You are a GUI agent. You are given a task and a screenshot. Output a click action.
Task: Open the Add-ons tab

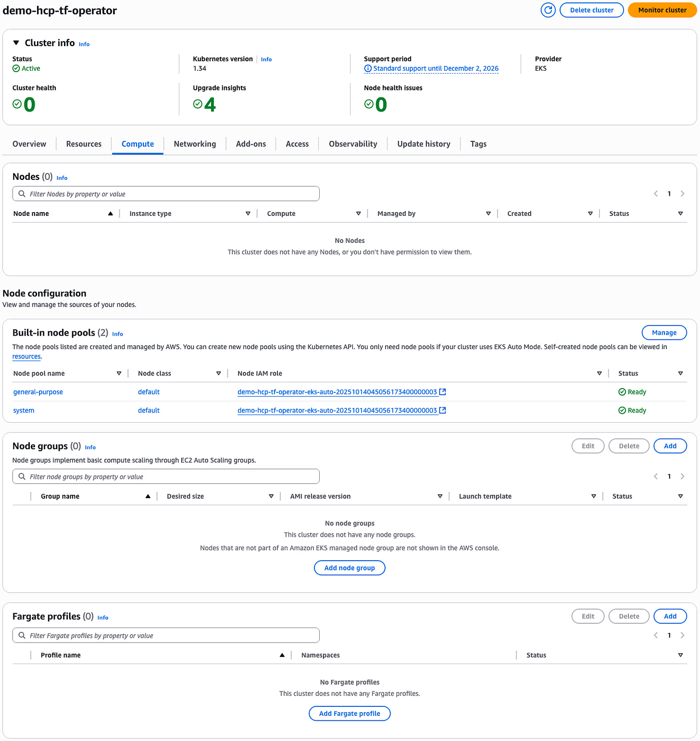pos(251,144)
